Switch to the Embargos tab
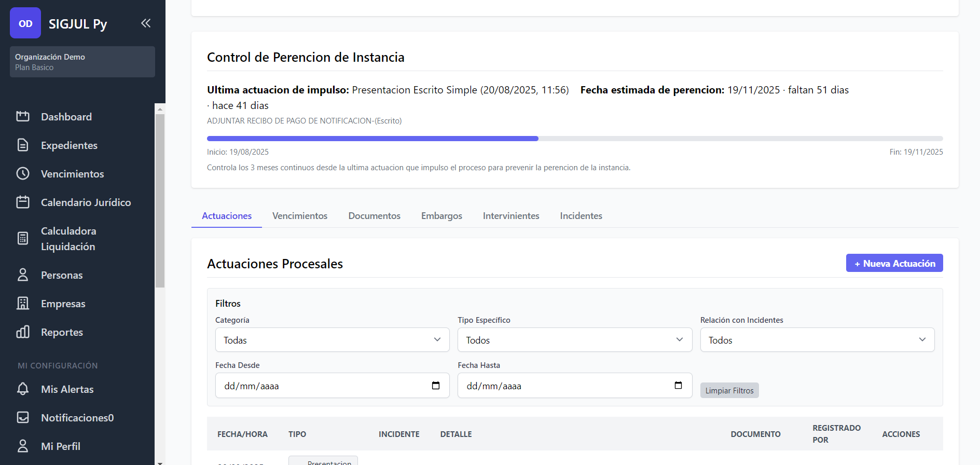980x465 pixels. pos(441,216)
